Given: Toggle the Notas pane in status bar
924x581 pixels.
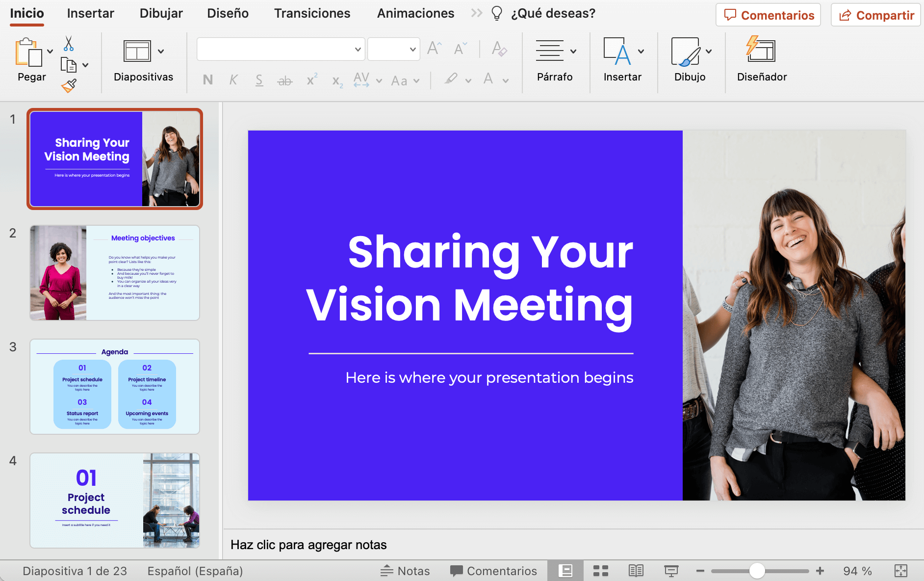Looking at the screenshot, I should [x=405, y=571].
